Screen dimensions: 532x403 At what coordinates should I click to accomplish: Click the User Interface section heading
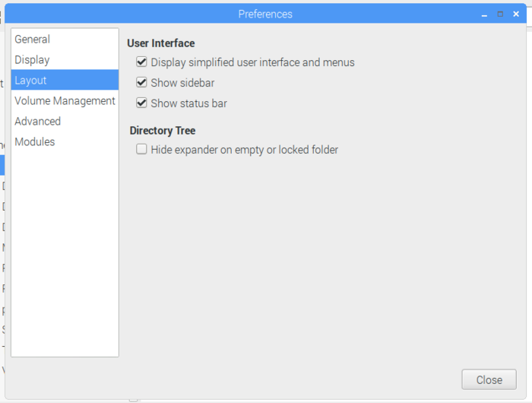(x=161, y=43)
